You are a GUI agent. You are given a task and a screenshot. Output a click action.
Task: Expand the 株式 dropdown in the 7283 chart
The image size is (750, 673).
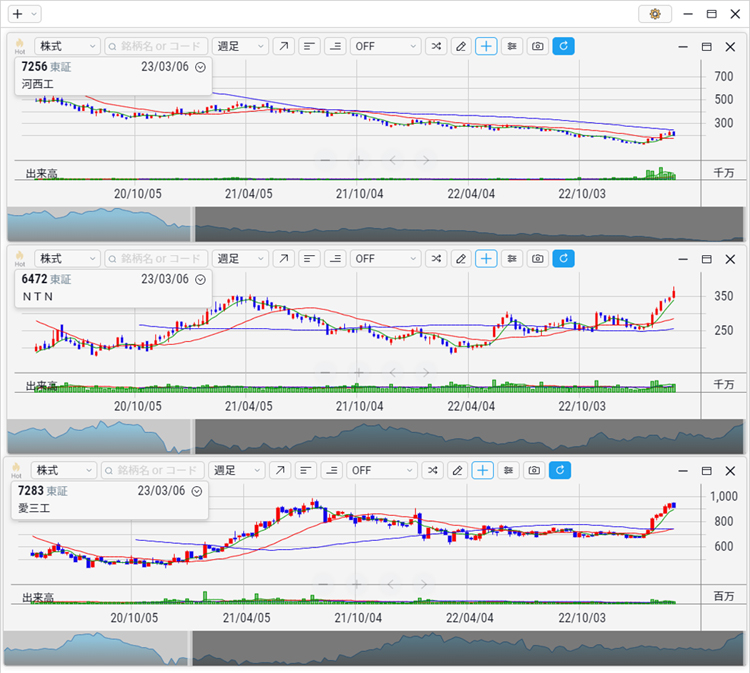(64, 470)
